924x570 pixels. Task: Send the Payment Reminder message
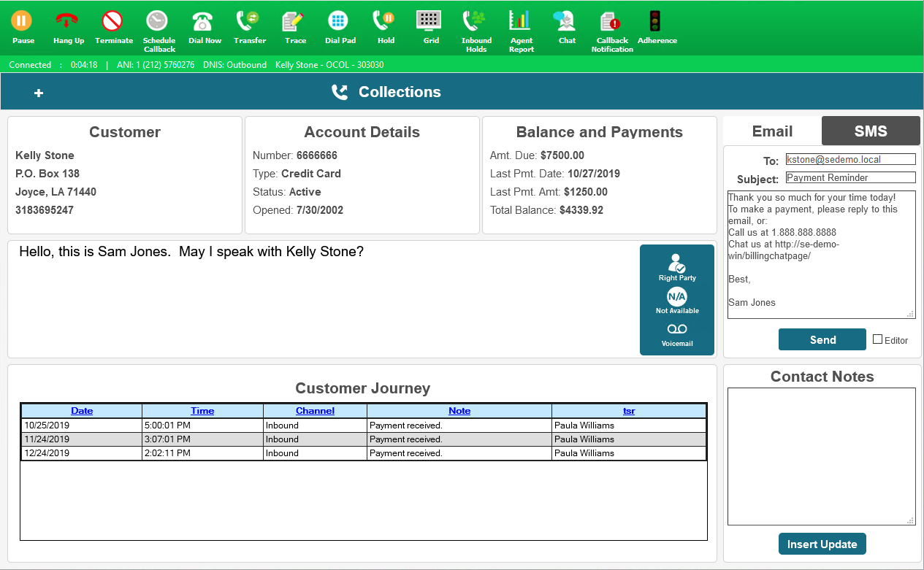[822, 339]
